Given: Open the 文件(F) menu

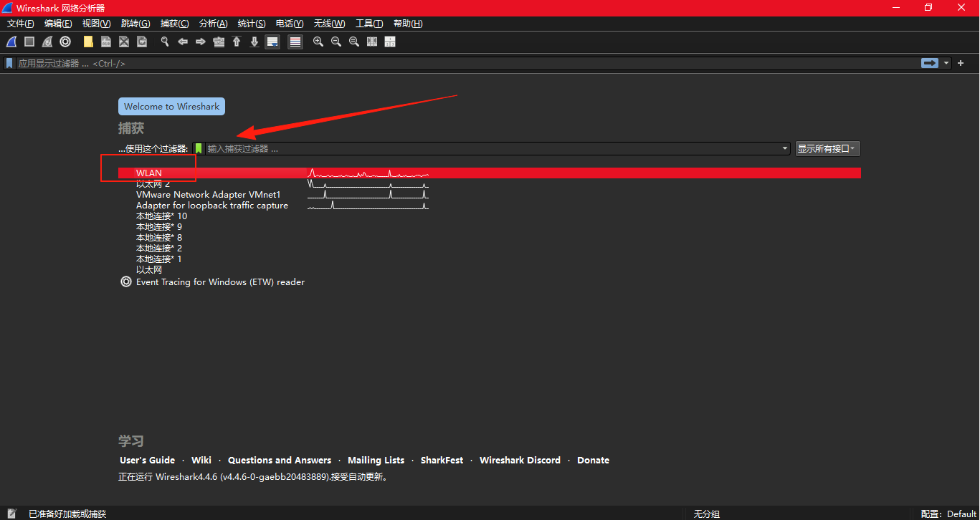Looking at the screenshot, I should click(21, 24).
